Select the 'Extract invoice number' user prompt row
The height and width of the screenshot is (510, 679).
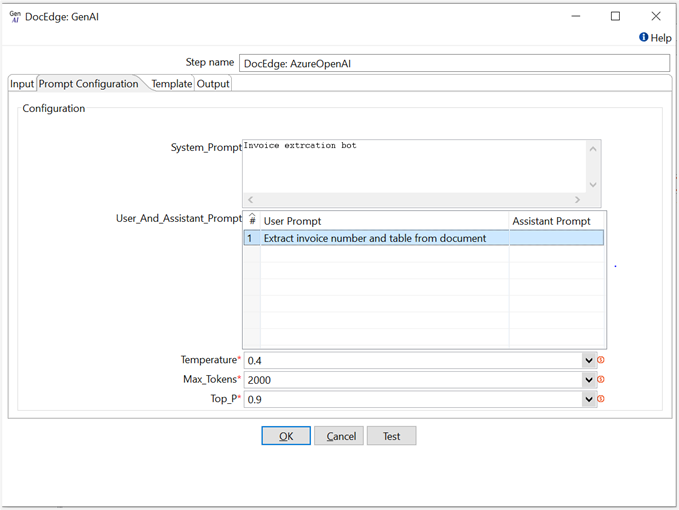click(385, 238)
